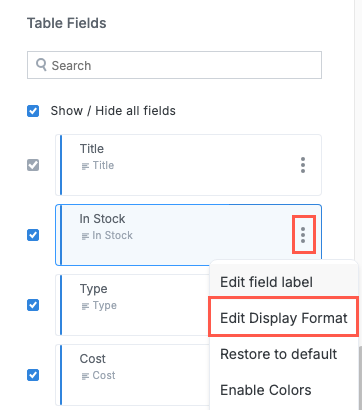362x410 pixels.
Task: Click the text-type icon under Cost
Action: [85, 376]
